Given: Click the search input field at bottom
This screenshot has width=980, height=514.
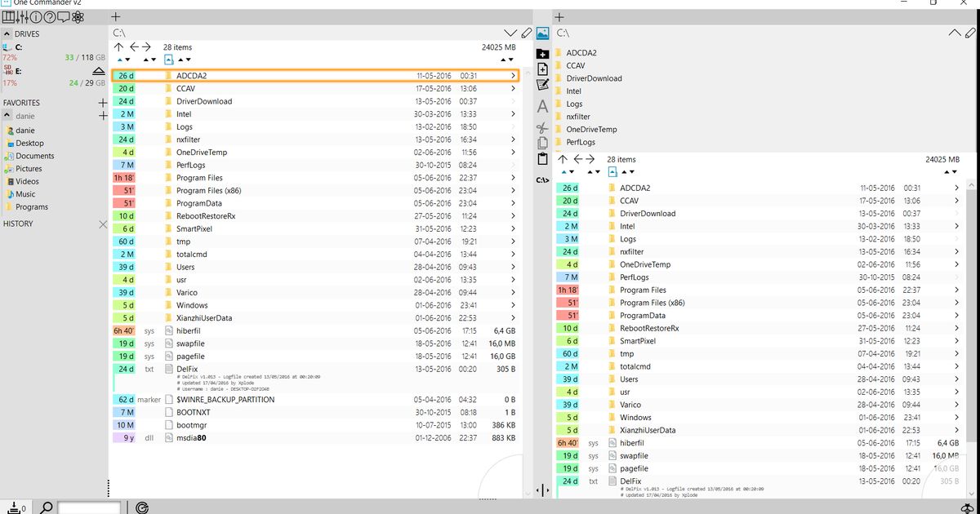Looking at the screenshot, I should point(89,507).
